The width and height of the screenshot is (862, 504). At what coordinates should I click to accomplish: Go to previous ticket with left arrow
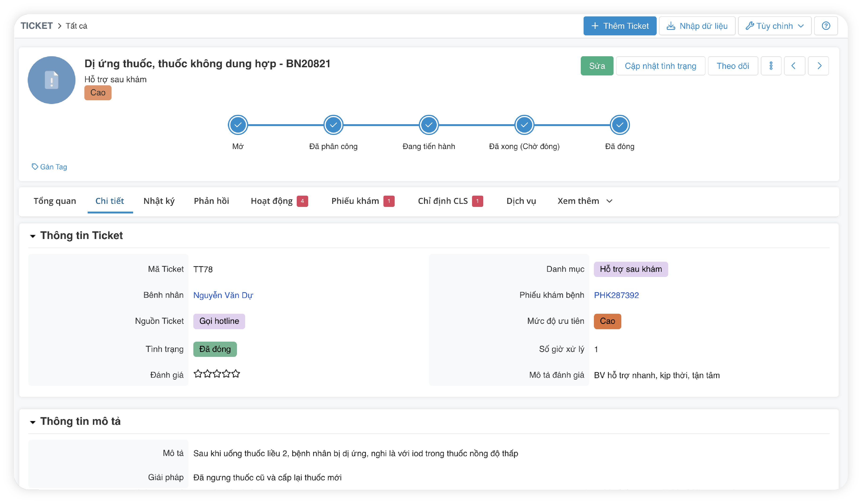click(794, 66)
